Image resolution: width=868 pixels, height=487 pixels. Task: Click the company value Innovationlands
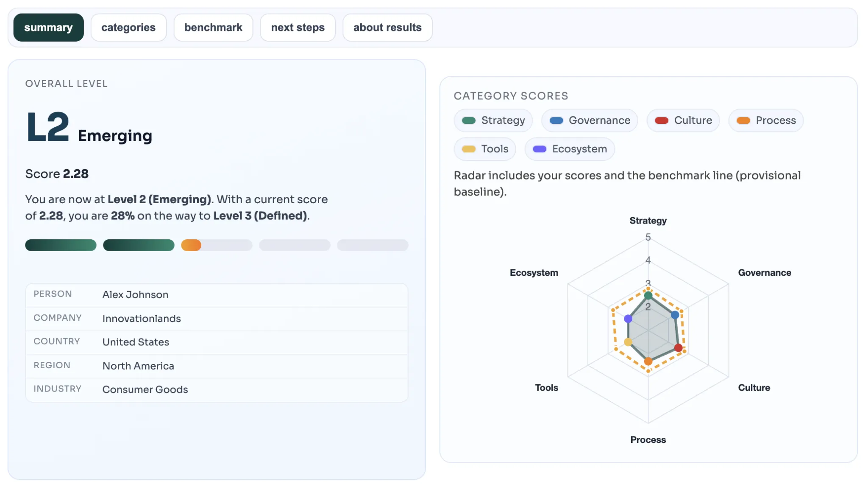click(x=142, y=319)
